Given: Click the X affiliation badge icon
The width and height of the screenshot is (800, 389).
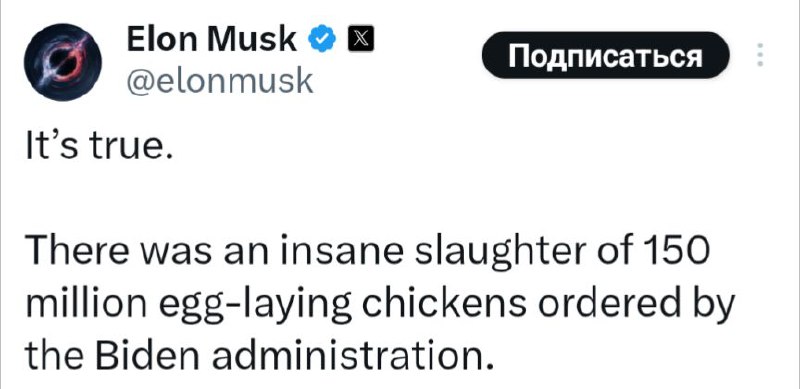Looking at the screenshot, I should [x=361, y=39].
